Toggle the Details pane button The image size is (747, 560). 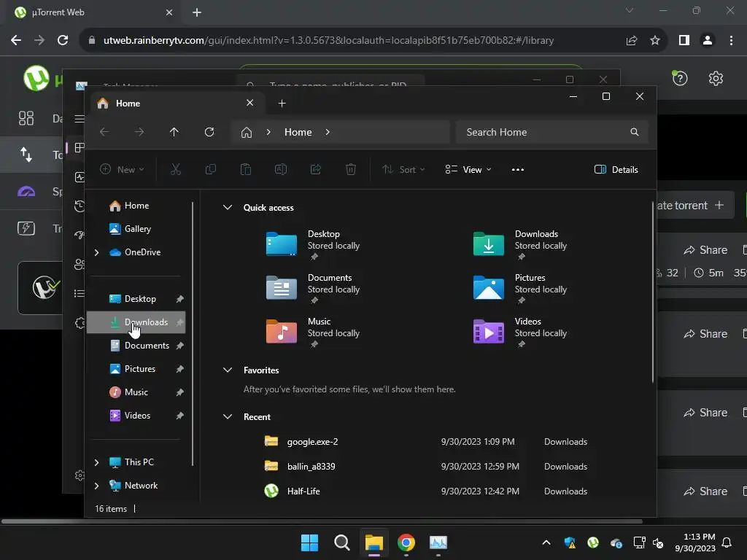pos(616,169)
